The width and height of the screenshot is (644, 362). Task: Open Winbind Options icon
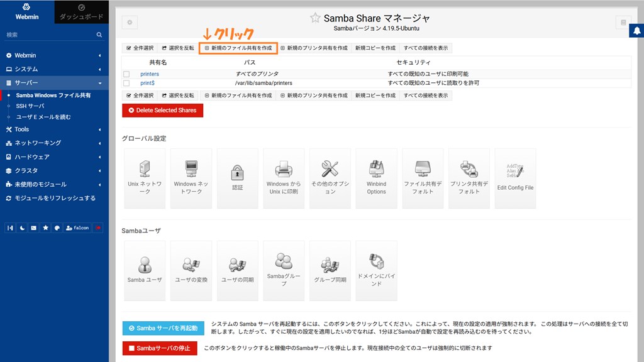pyautogui.click(x=376, y=178)
